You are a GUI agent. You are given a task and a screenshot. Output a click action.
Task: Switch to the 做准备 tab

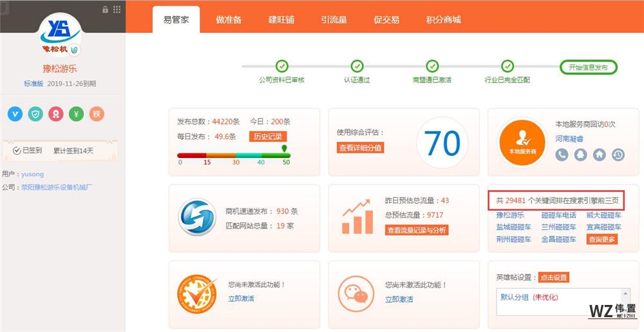(x=229, y=20)
